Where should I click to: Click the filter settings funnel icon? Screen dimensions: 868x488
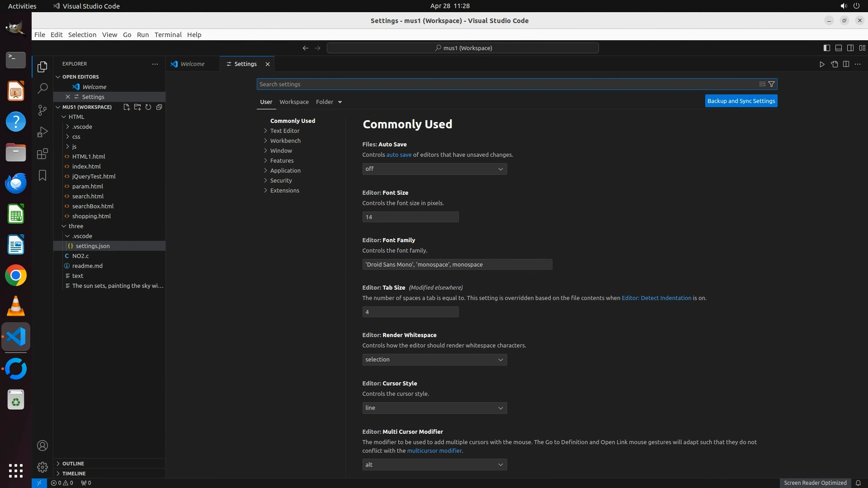click(x=772, y=84)
